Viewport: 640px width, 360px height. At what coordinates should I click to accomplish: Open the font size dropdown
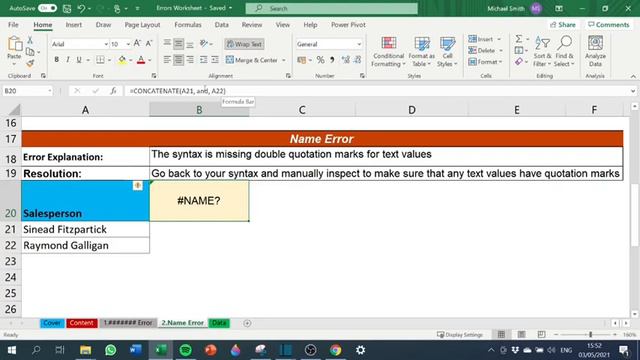128,44
